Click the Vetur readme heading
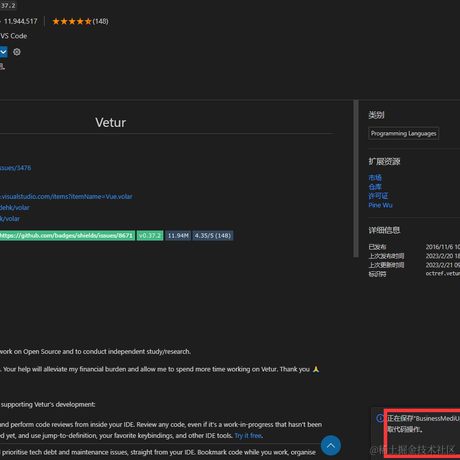460x460 pixels. [110, 122]
